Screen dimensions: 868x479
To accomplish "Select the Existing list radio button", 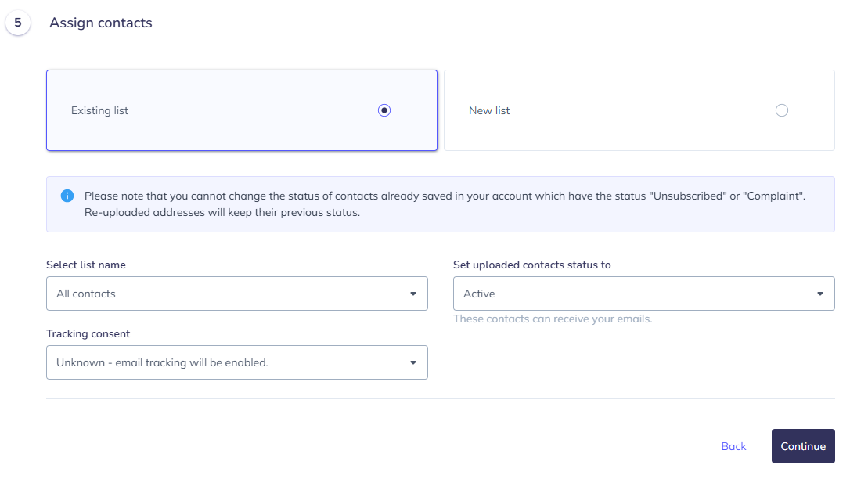I will click(x=384, y=110).
